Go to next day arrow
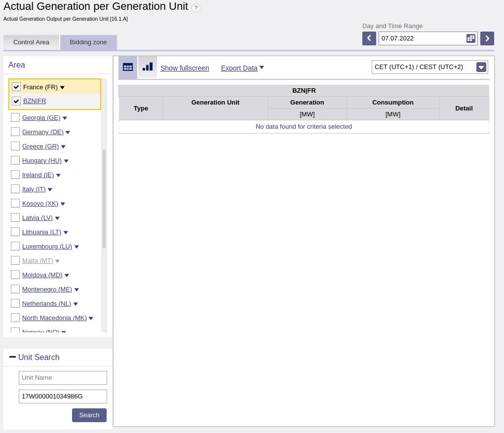 (487, 38)
